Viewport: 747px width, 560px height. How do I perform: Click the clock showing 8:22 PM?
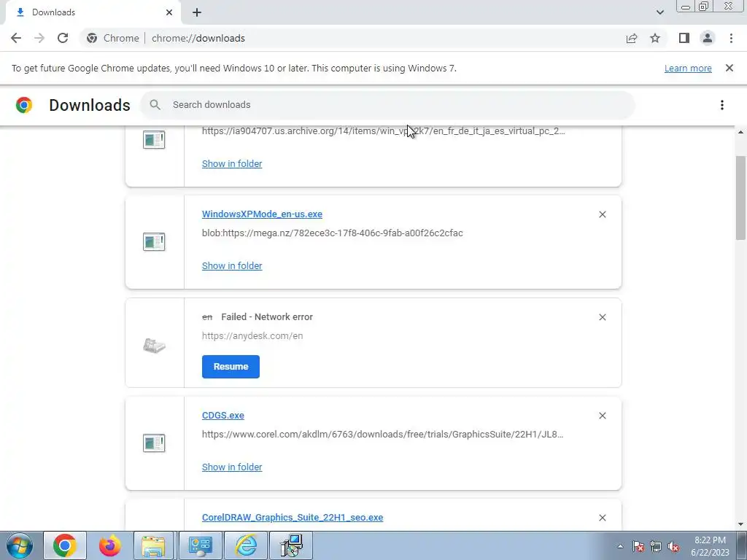tap(710, 545)
